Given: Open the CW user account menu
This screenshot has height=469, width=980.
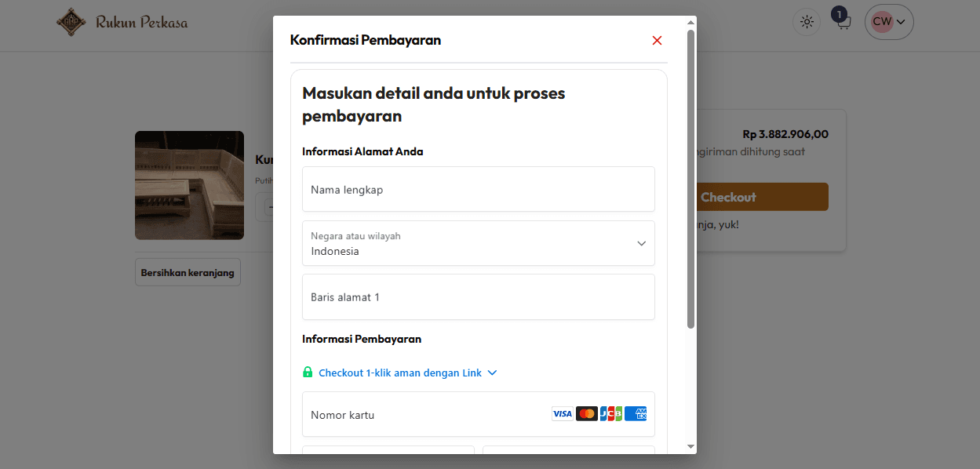Looking at the screenshot, I should 889,22.
